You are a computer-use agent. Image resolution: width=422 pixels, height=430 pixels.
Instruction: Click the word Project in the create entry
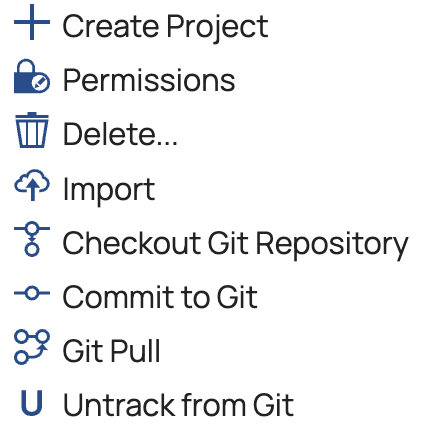point(217,28)
